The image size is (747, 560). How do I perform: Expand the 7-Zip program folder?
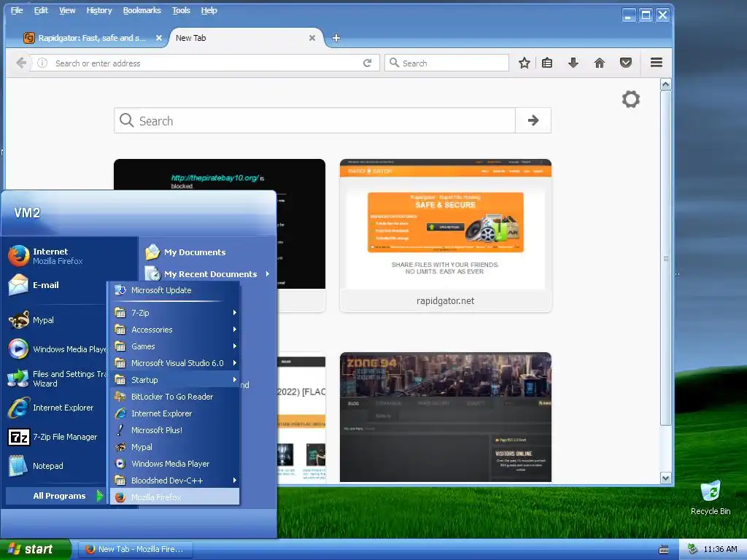pos(174,313)
